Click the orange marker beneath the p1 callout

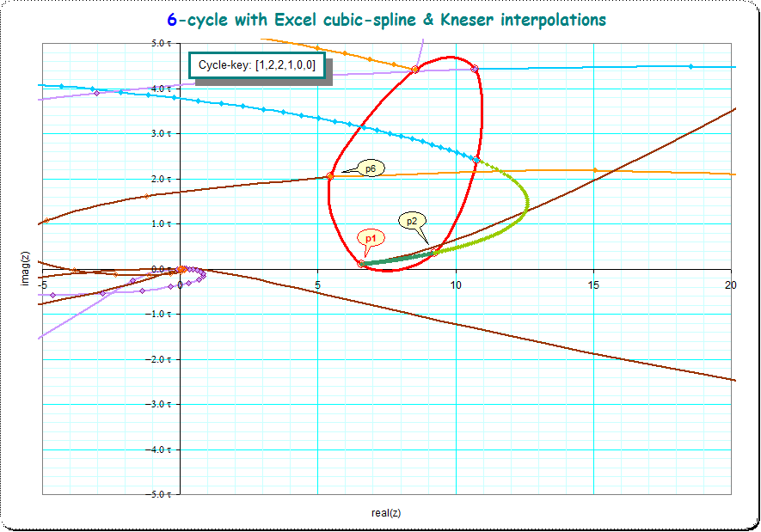pos(361,264)
